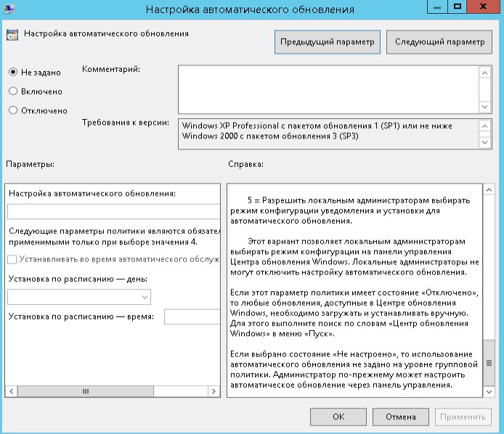This screenshot has height=434, width=504.
Task: Click the help text vertical scrollbar thumb
Action: (x=489, y=363)
